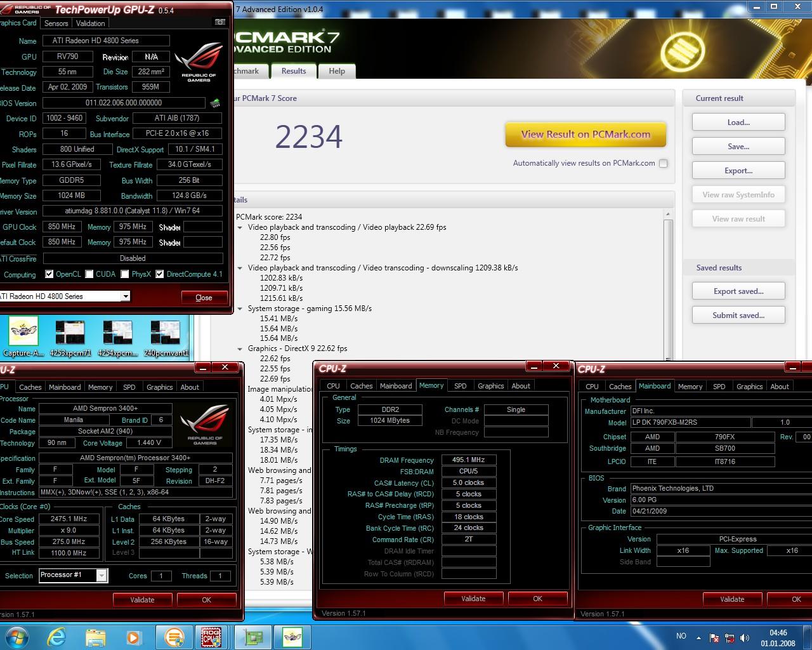Click View Result on PCMark.com button
This screenshot has height=650, width=812.
586,135
